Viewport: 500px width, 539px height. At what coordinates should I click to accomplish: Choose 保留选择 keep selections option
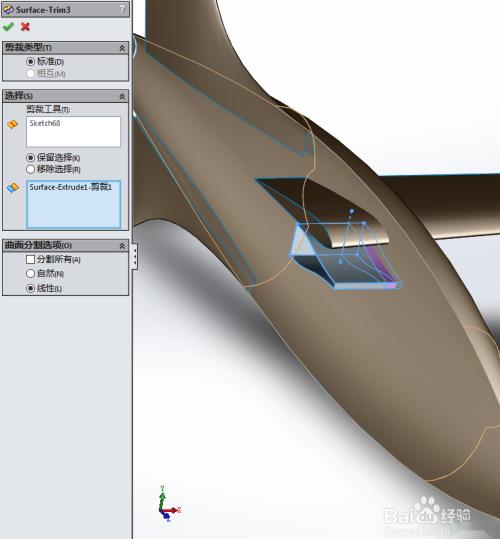(31, 157)
